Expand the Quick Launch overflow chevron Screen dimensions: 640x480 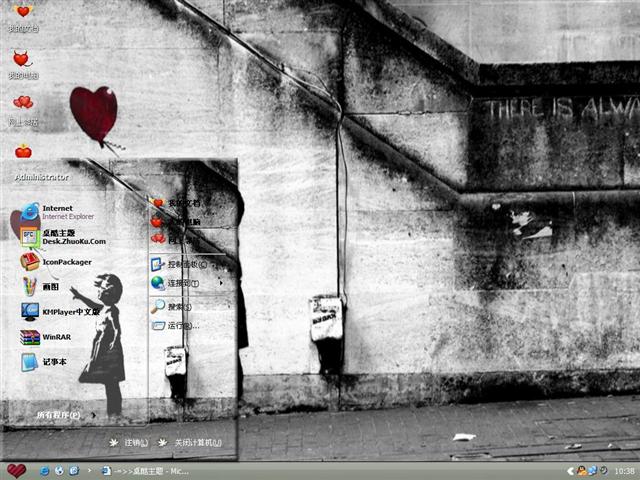point(89,471)
